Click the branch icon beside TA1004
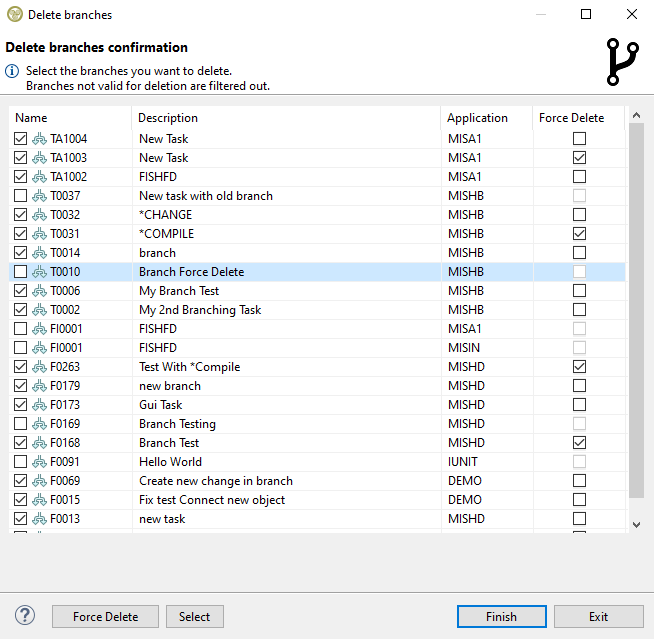The width and height of the screenshot is (654, 639). (40, 139)
